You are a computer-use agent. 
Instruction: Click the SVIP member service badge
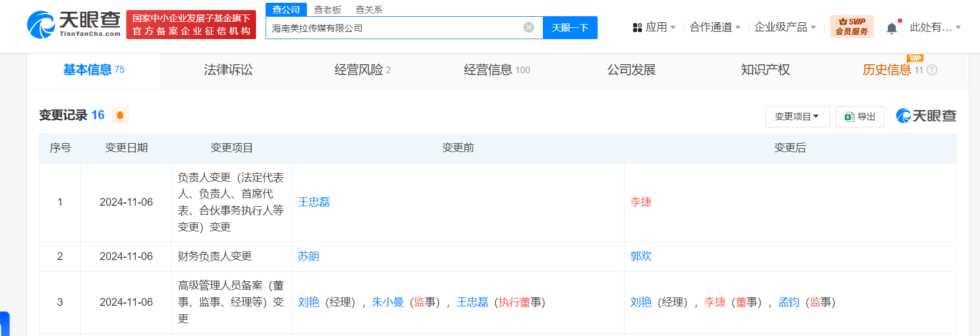[x=851, y=27]
